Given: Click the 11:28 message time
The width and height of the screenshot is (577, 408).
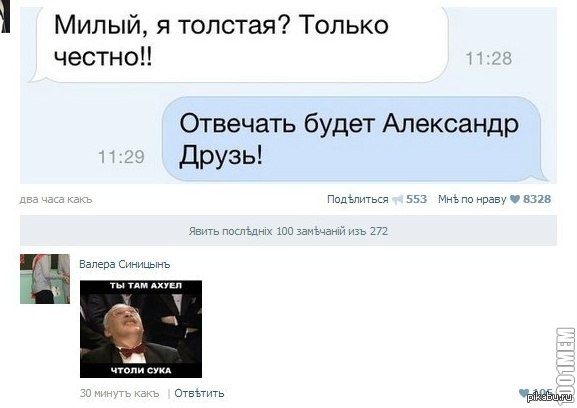Looking at the screenshot, I should [488, 58].
